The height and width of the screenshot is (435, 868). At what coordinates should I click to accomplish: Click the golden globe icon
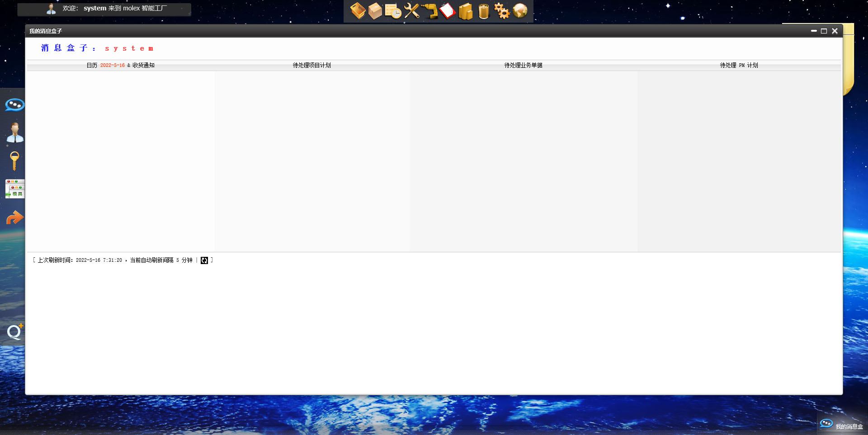click(520, 11)
